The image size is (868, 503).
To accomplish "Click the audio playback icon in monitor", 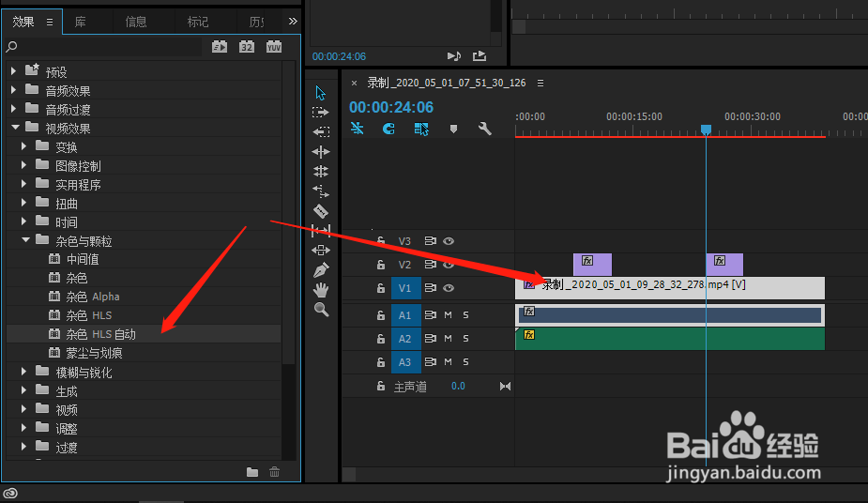I will pyautogui.click(x=454, y=56).
